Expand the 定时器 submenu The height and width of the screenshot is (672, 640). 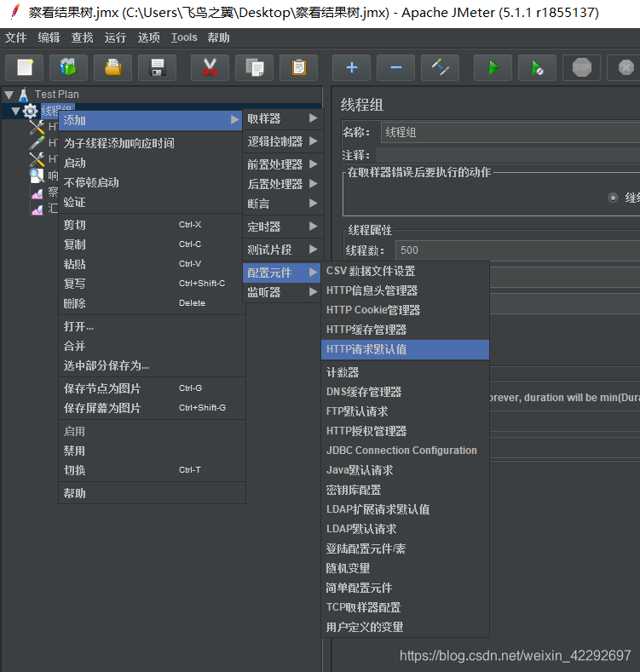283,227
